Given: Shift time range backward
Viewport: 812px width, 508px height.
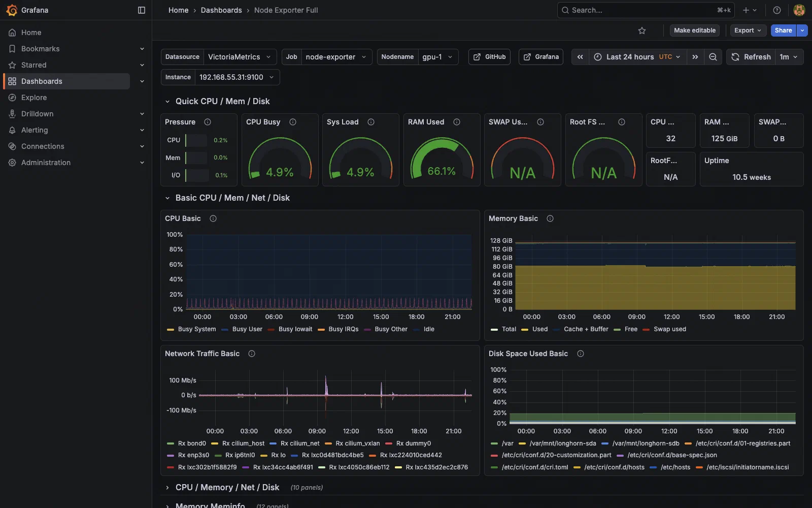Looking at the screenshot, I should pyautogui.click(x=580, y=57).
